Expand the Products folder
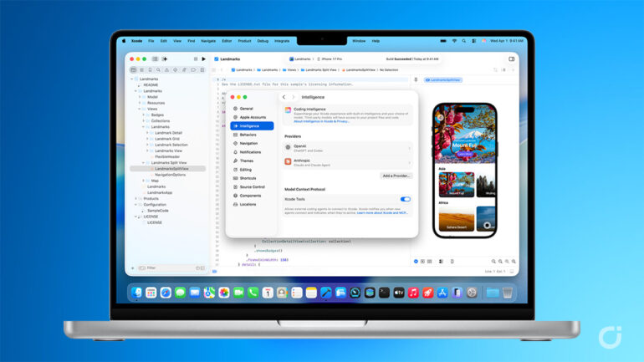644x362 pixels. 138,198
